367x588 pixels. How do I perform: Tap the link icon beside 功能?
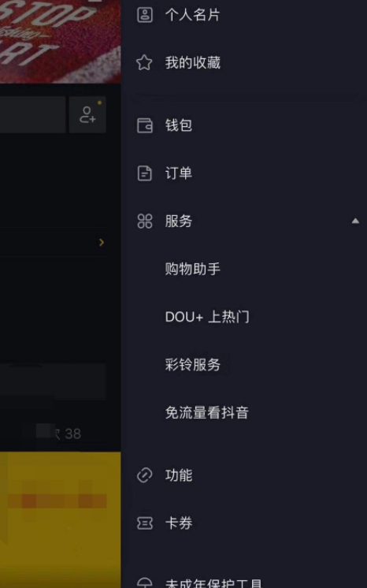[145, 475]
